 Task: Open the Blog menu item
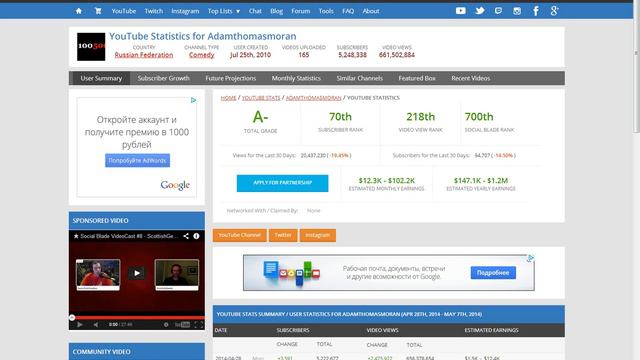[x=276, y=11]
